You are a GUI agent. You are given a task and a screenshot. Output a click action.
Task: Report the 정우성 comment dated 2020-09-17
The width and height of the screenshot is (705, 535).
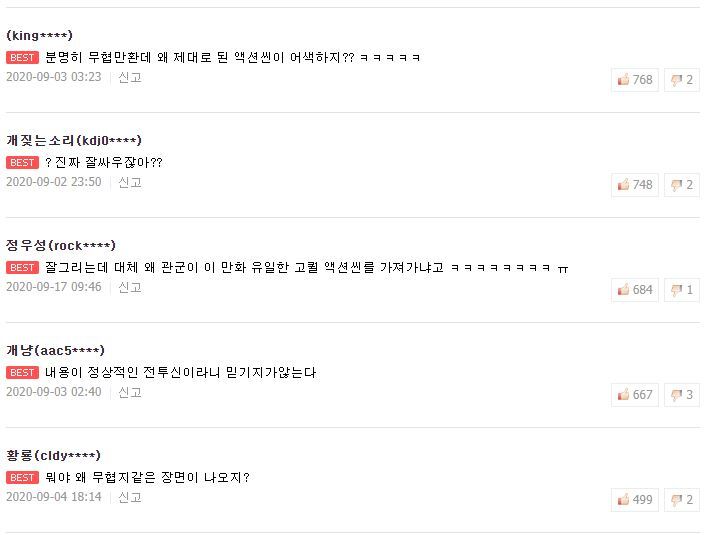tap(130, 287)
